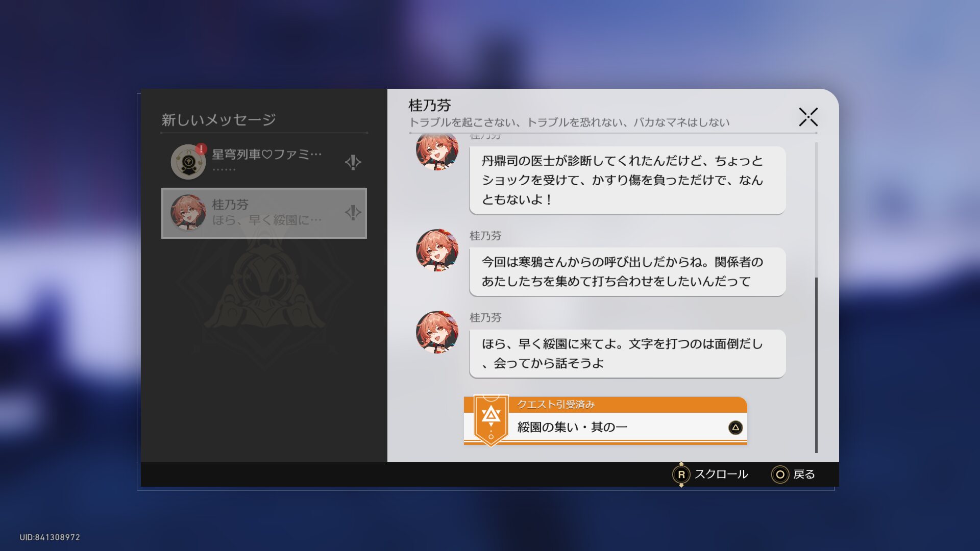Click the red unread notification badge
The image size is (980, 551).
tap(201, 148)
